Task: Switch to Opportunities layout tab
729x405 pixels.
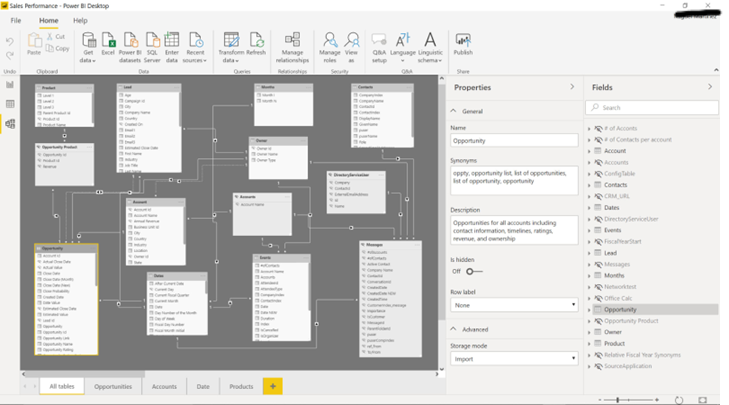Action: [x=113, y=386]
